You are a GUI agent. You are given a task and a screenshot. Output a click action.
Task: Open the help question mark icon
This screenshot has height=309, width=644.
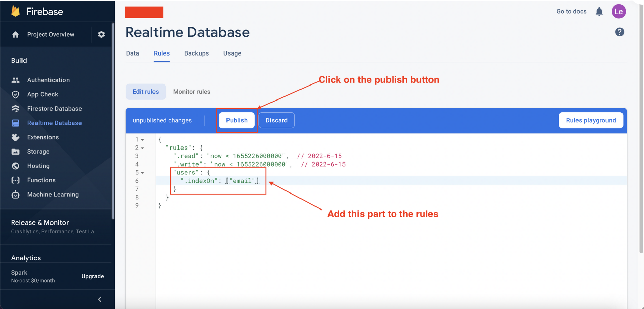tap(619, 32)
